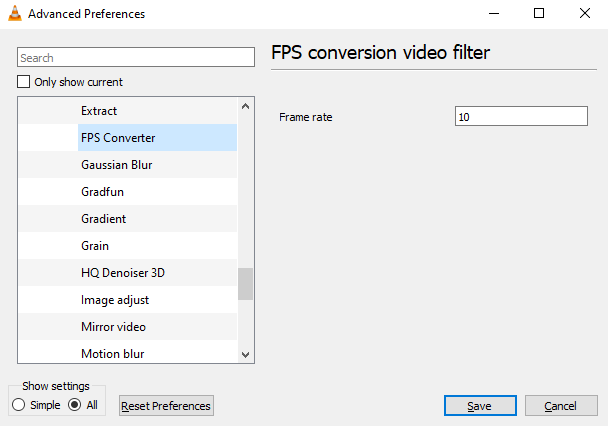Open the Gradient filter entry
608x426 pixels.
pos(103,219)
